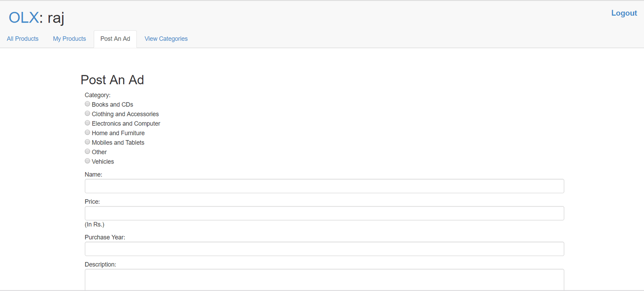Open the All Products tab
Image resolution: width=644 pixels, height=291 pixels.
[x=23, y=39]
